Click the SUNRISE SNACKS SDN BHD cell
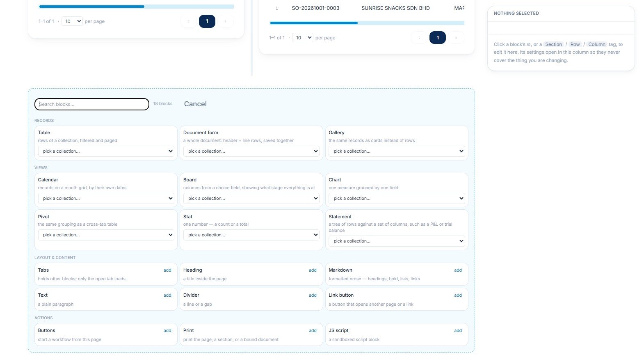 click(x=395, y=8)
